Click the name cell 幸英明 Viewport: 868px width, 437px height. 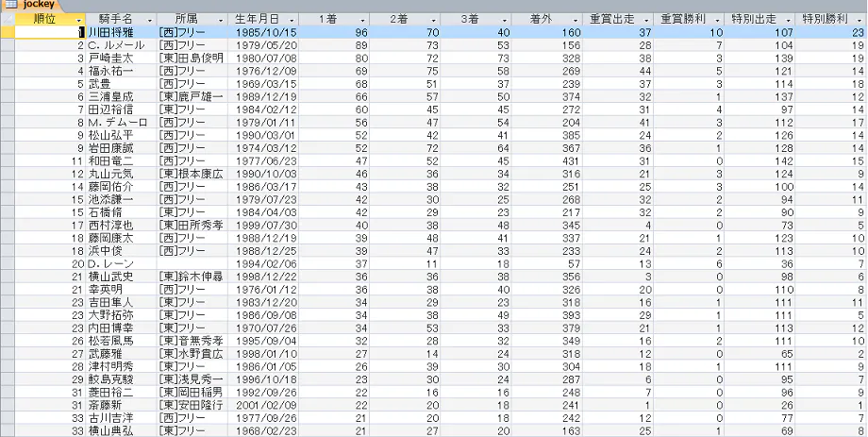121,289
